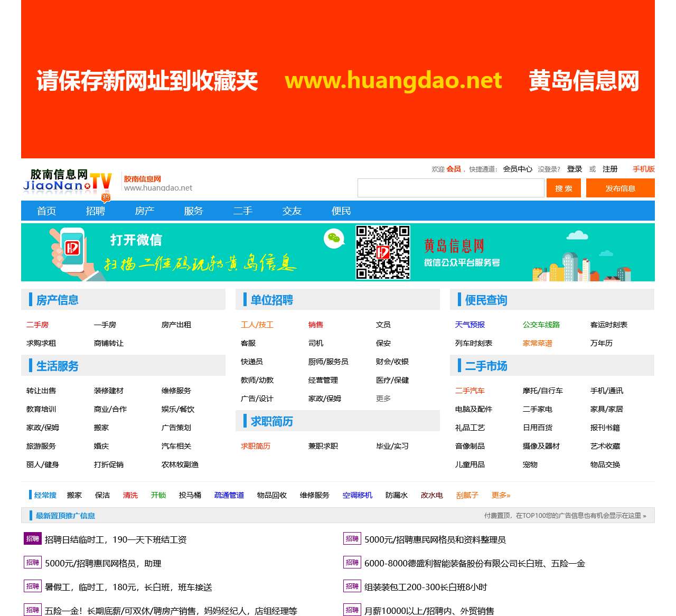
Task: Click the purple 招聘 tag beside 招聘日结临时工
Action: (x=33, y=539)
